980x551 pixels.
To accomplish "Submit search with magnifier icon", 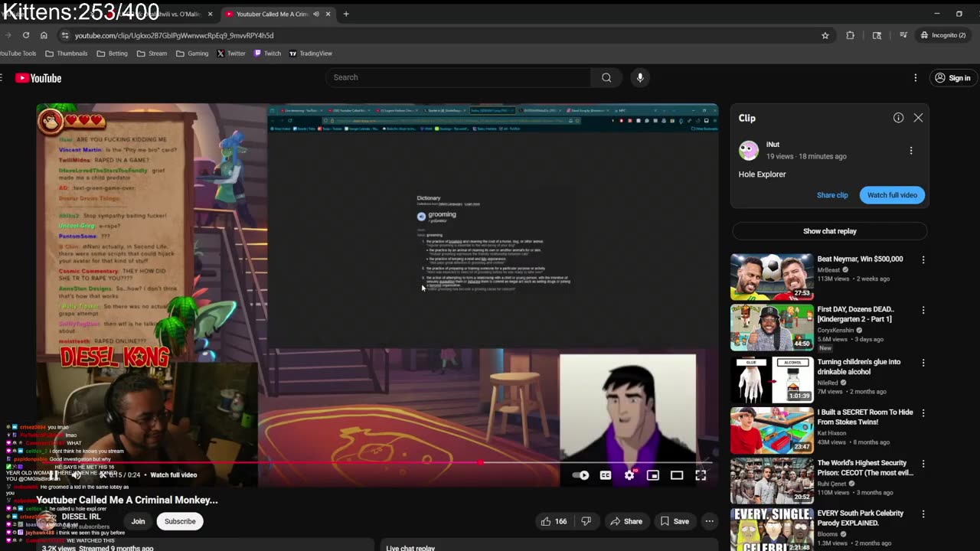I will (606, 77).
